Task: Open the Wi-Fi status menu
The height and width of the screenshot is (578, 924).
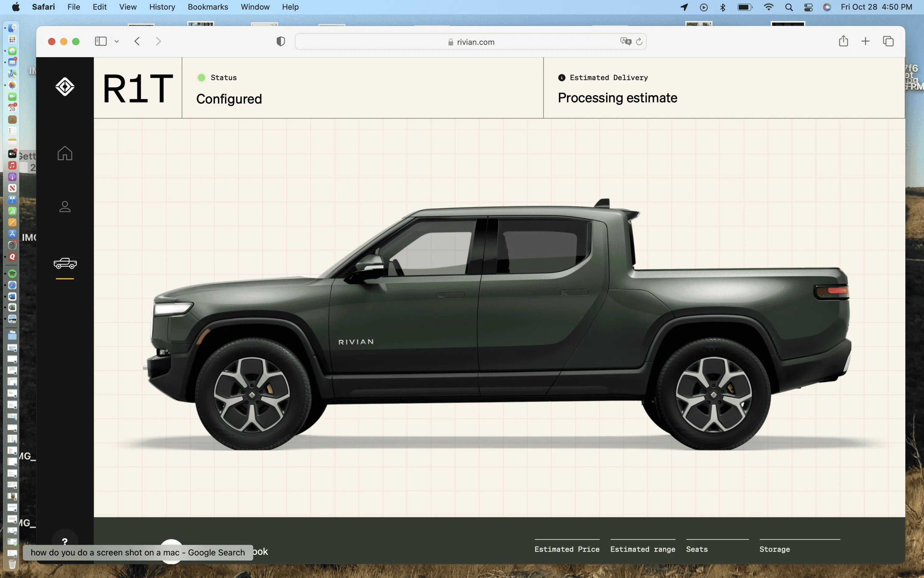Action: click(768, 7)
